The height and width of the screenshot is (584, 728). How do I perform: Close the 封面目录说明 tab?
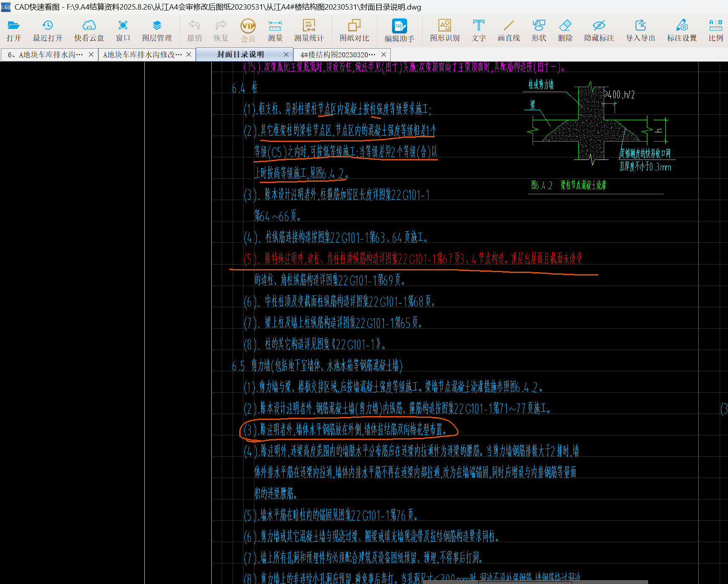[x=286, y=54]
